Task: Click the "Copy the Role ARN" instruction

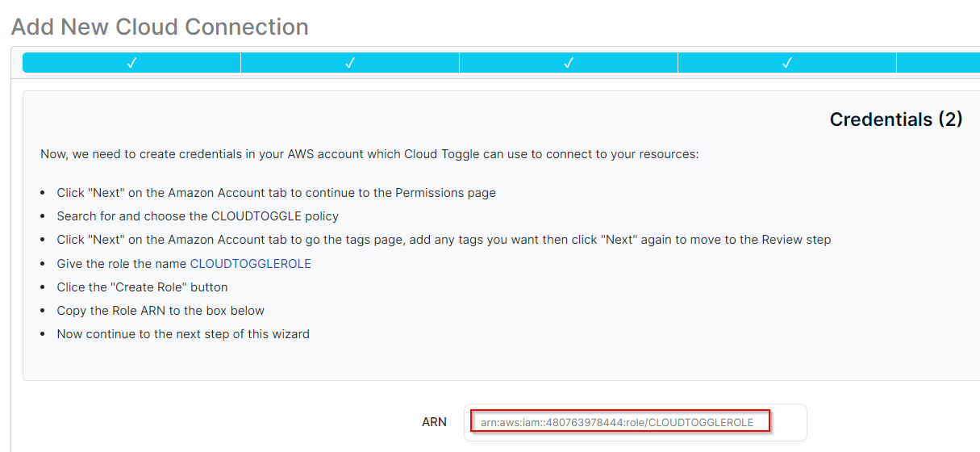Action: click(x=161, y=311)
